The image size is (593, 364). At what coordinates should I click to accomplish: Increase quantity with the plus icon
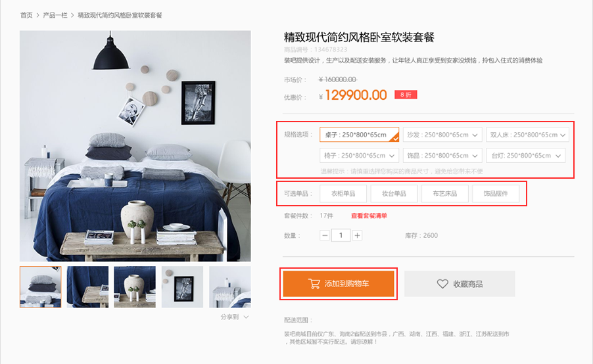tap(357, 235)
